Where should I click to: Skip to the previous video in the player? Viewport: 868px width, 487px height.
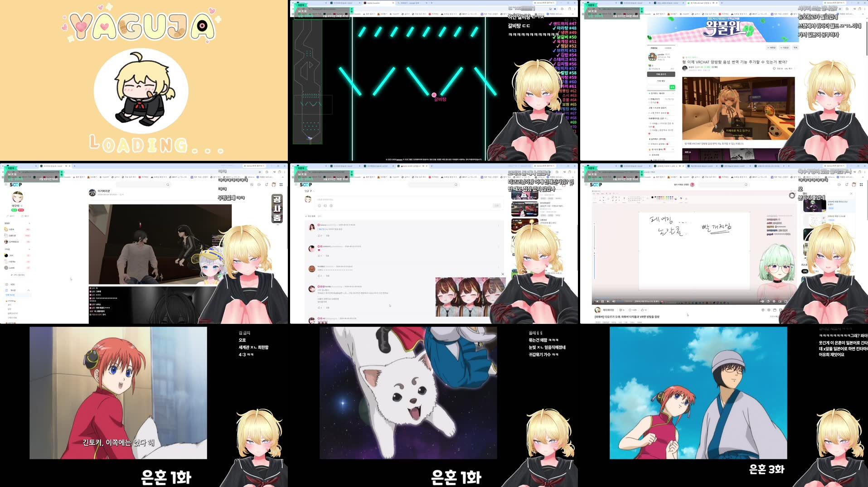[x=597, y=301]
